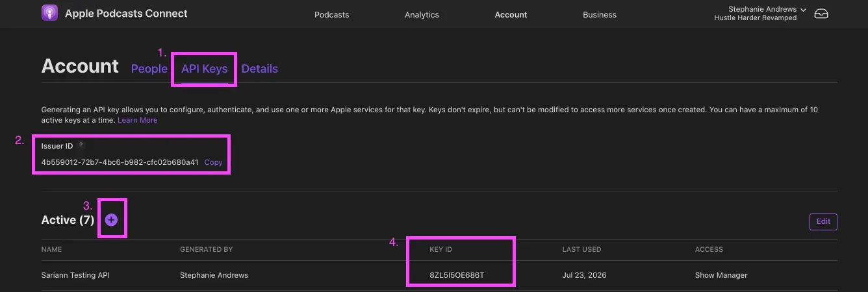This screenshot has height=292, width=868.
Task: Click the Edit button for active keys
Action: tap(823, 221)
